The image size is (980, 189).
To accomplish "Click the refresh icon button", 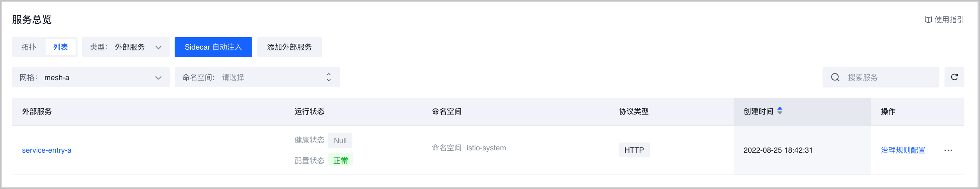I will [954, 77].
